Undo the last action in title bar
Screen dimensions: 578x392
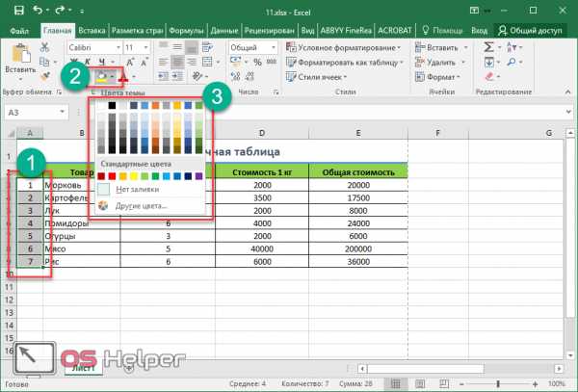[x=38, y=11]
